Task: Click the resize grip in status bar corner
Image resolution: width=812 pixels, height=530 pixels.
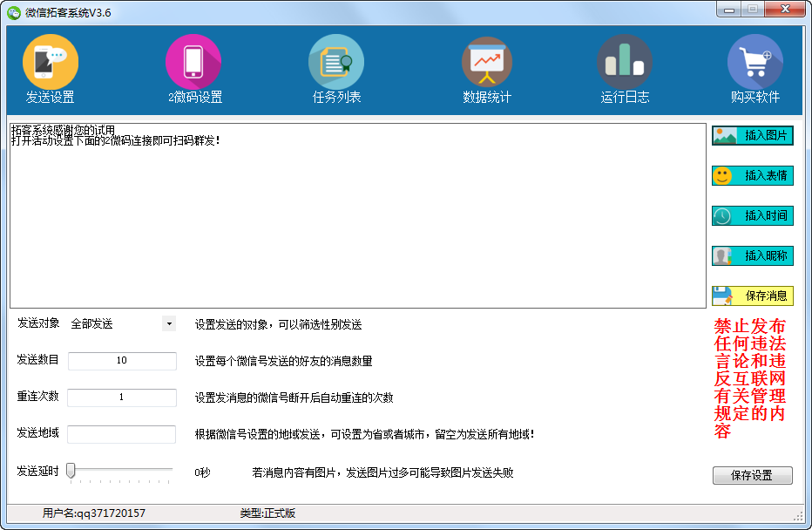Action: click(798, 516)
